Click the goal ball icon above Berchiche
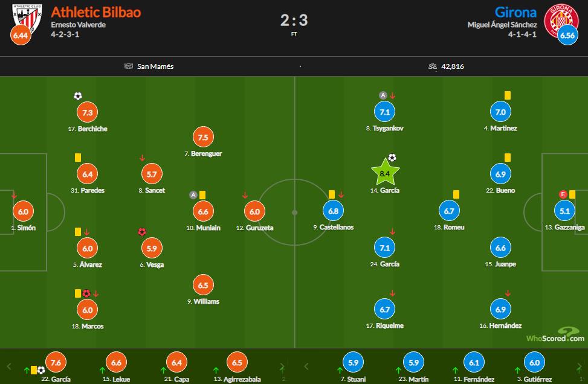 pyautogui.click(x=77, y=95)
